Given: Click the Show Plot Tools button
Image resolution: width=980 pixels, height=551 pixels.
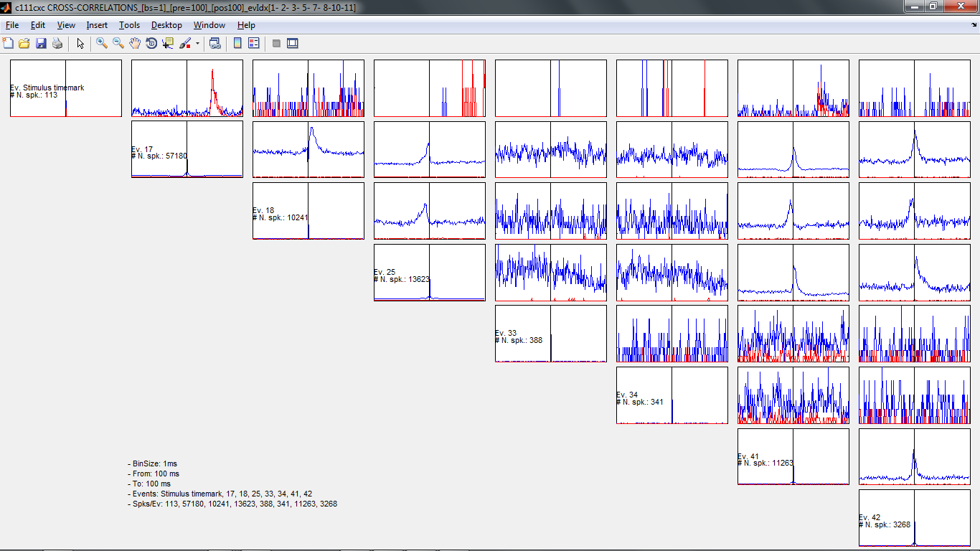Looking at the screenshot, I should tap(293, 44).
